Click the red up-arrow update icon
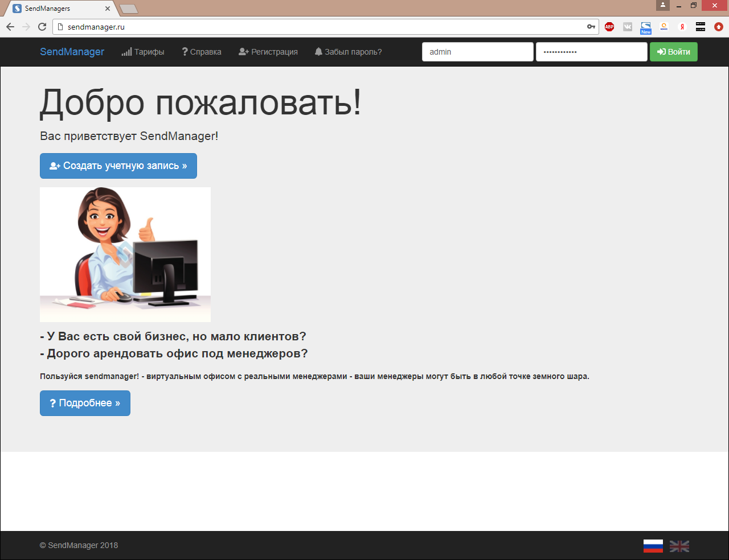This screenshot has height=560, width=729. [719, 27]
